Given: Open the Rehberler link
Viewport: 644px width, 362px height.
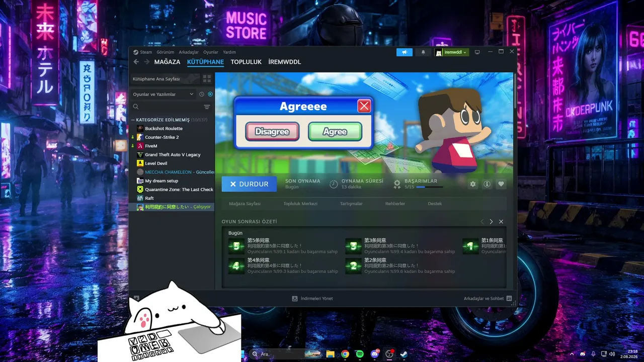Looking at the screenshot, I should pos(395,204).
